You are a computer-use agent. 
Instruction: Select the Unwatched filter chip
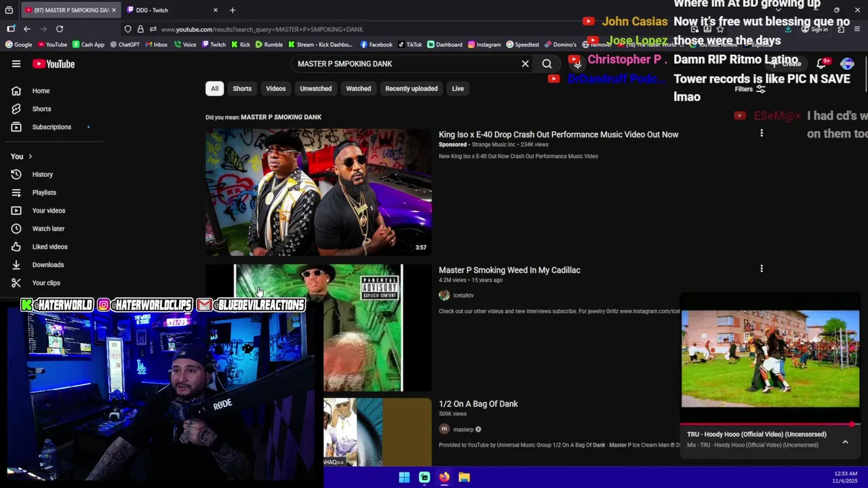point(316,89)
